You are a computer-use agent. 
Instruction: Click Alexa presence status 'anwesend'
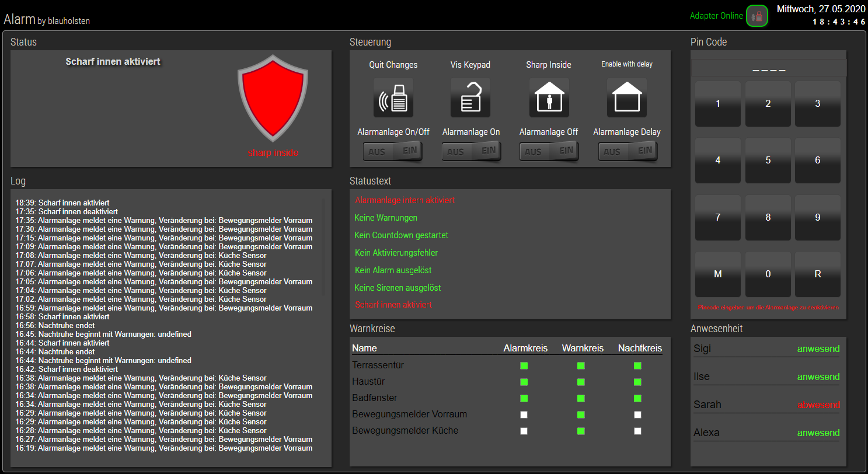[x=818, y=433]
